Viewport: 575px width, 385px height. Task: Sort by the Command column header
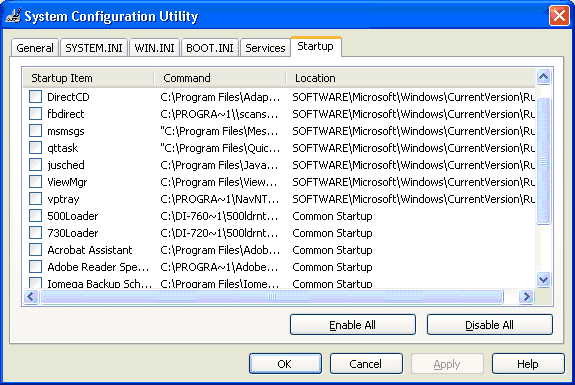(x=220, y=78)
